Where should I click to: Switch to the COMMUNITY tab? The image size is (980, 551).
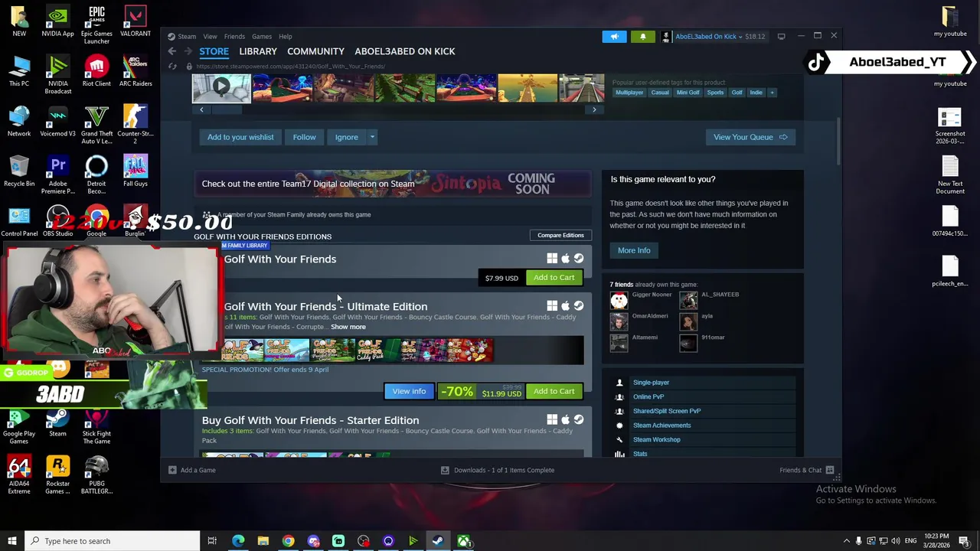click(x=315, y=51)
